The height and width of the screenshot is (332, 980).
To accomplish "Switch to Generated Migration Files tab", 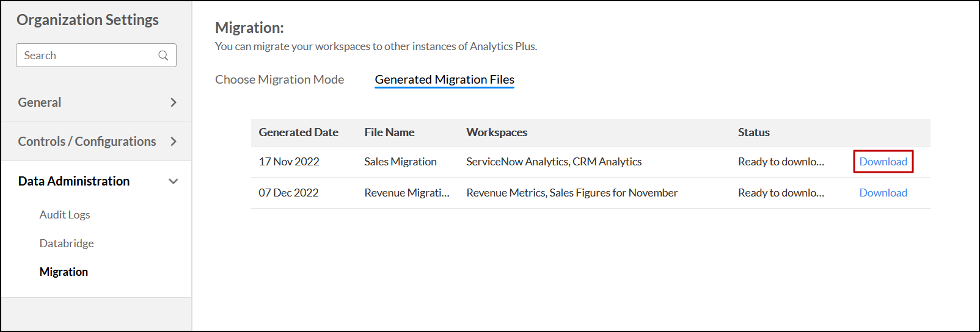I will (444, 80).
